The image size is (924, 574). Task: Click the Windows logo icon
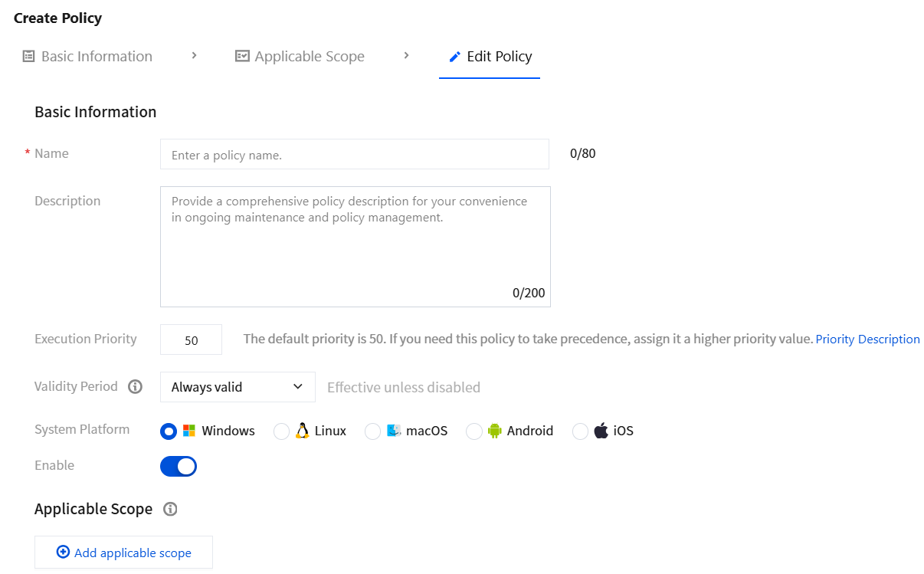coord(189,431)
